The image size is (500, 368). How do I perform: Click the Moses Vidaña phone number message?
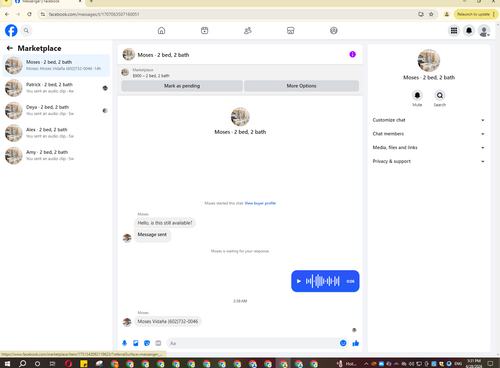pyautogui.click(x=168, y=321)
